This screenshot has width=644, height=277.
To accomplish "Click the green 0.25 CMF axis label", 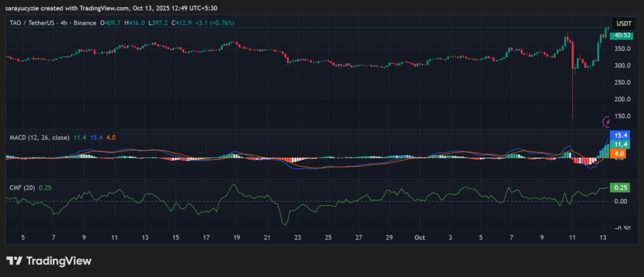I will pos(621,187).
